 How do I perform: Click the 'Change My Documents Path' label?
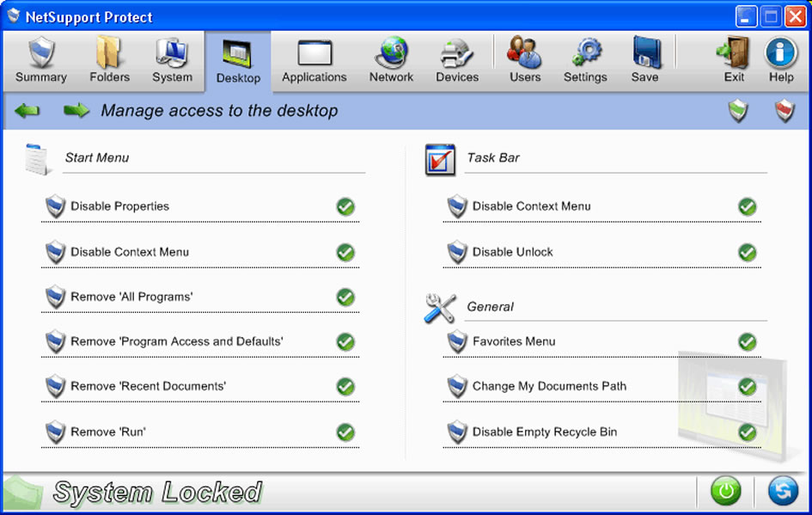coord(549,386)
